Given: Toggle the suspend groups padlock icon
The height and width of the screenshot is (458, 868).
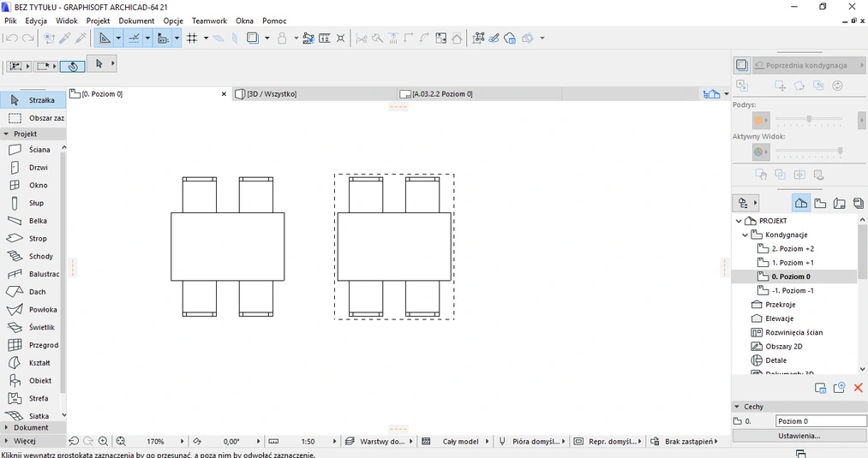Looking at the screenshot, I should click(x=282, y=39).
